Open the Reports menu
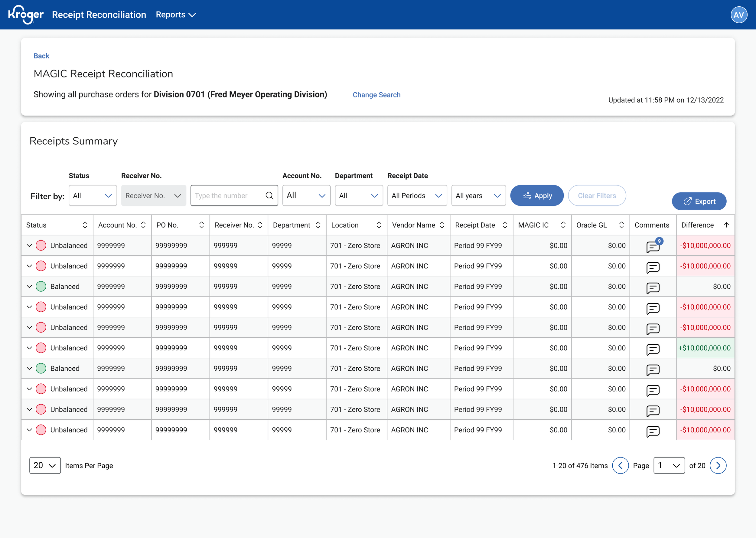Viewport: 756px width, 538px height. pyautogui.click(x=176, y=15)
